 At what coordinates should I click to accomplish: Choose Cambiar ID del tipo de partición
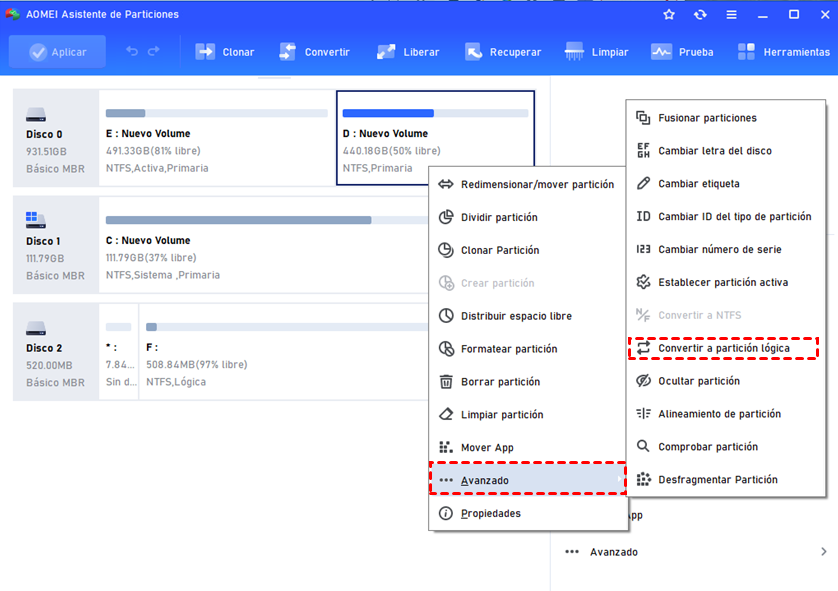tap(726, 216)
